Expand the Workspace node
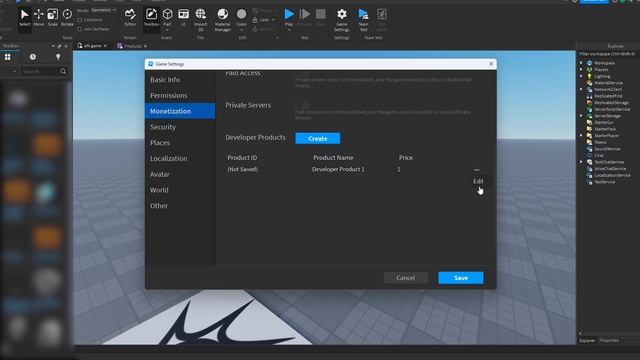Screen dimensions: 640x360 [x=581, y=63]
